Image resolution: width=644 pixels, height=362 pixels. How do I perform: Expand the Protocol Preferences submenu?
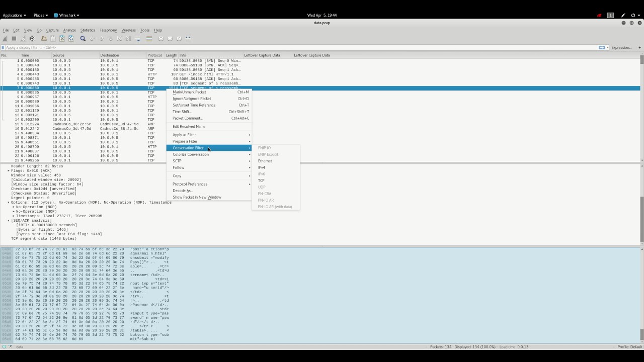(209, 184)
